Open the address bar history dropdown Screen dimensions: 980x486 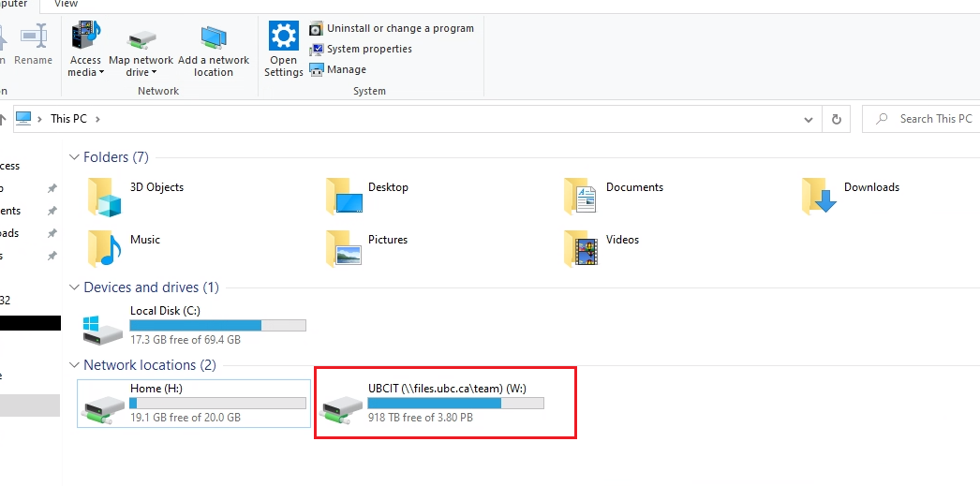point(809,119)
